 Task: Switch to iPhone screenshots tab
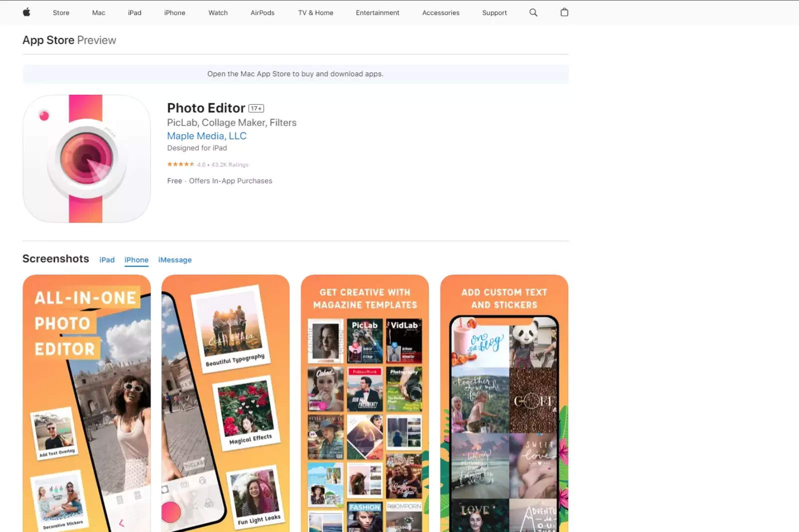coord(136,260)
